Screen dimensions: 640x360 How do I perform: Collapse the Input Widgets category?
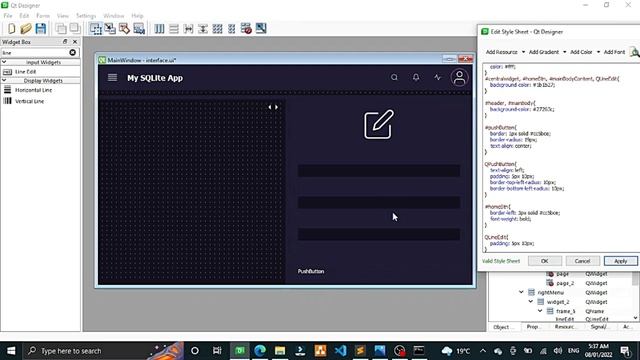pos(4,62)
